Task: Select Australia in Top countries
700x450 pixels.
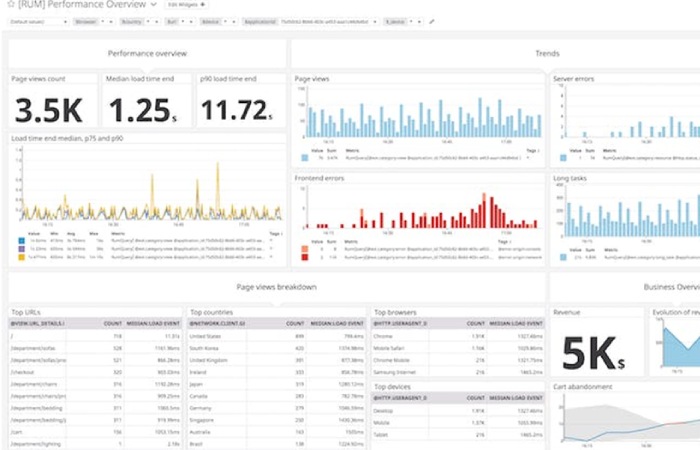Action: (x=276, y=432)
